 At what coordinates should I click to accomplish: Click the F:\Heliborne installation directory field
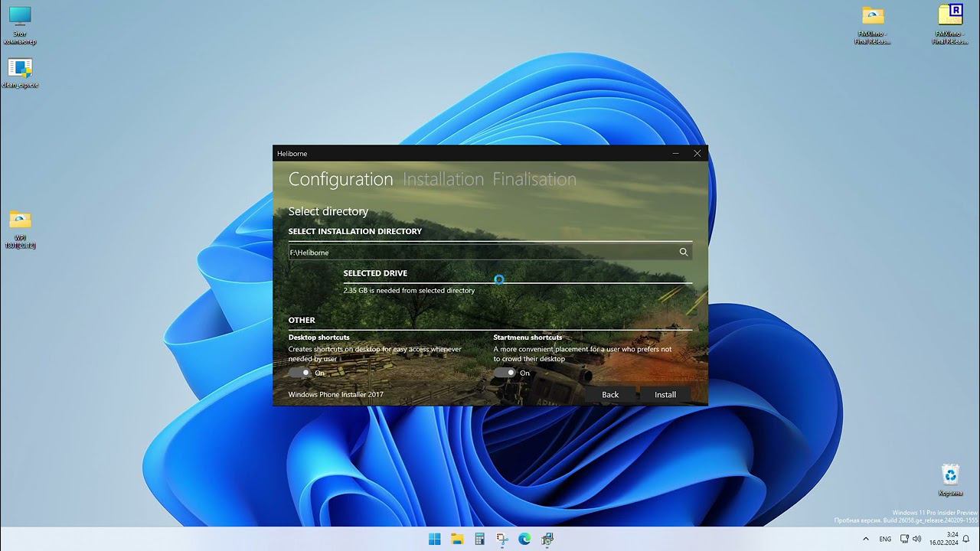pos(490,252)
